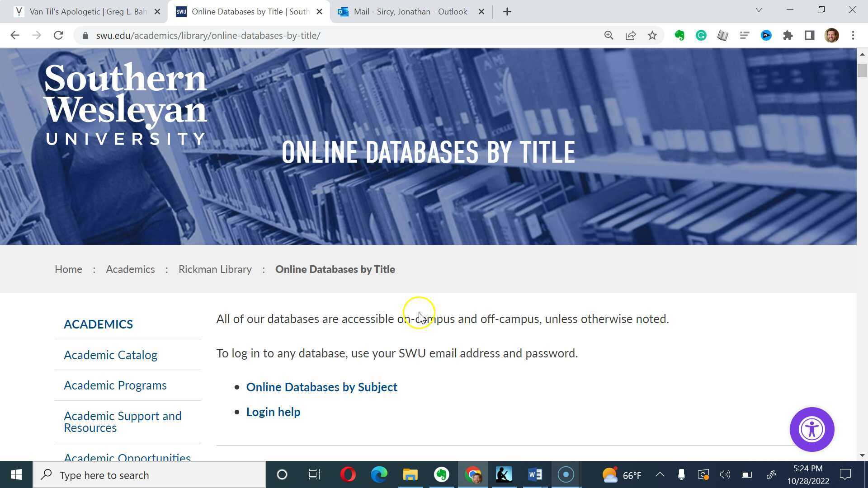Click the share page icon in the address bar
This screenshot has height=488, width=868.
click(631, 35)
